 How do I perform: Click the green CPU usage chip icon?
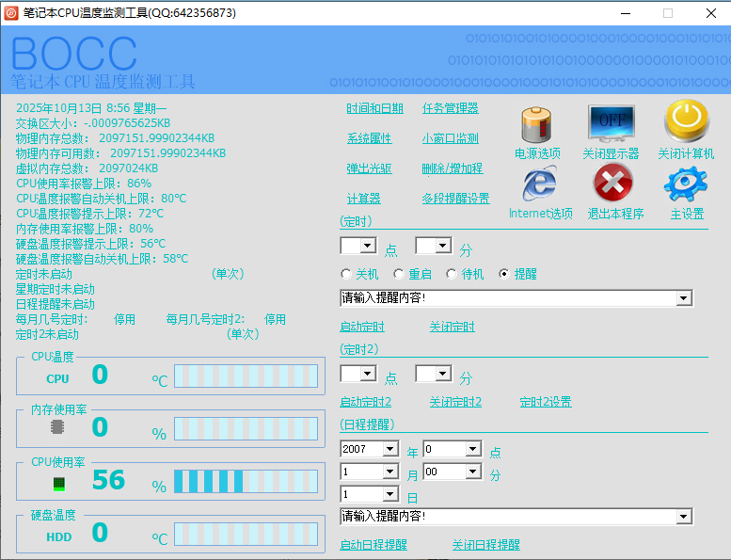click(58, 484)
